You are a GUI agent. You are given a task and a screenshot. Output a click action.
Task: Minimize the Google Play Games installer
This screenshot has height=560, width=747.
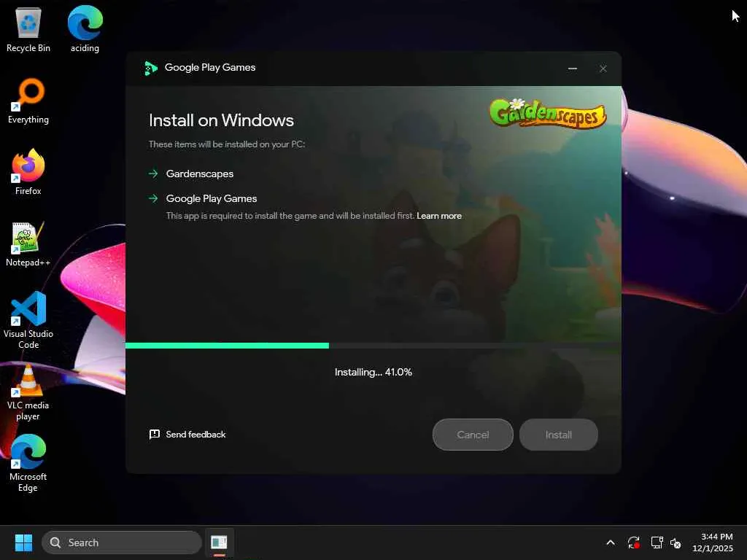tap(573, 69)
